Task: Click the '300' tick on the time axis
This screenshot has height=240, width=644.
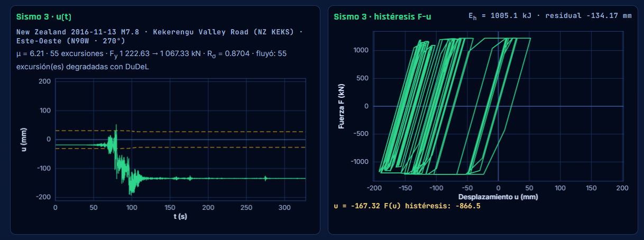Action: 284,207
